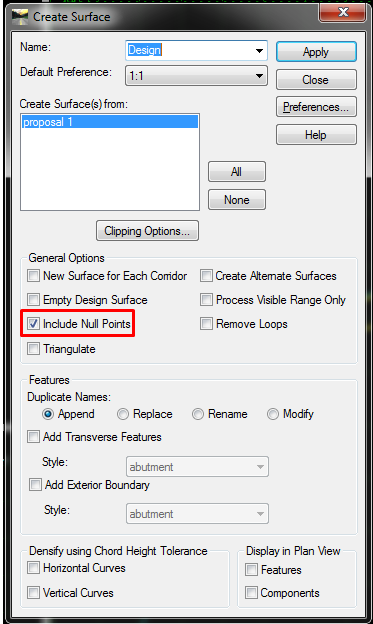373x624 pixels.
Task: Check Add Exterior Boundary option
Action: [35, 485]
